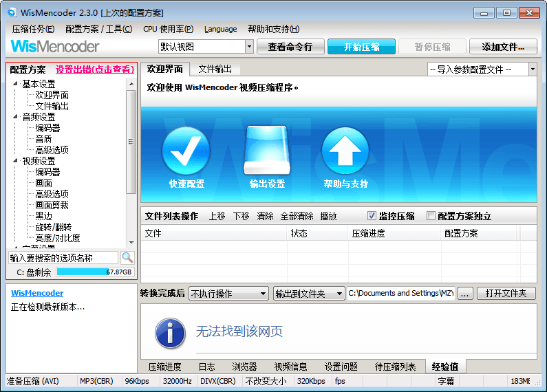This screenshot has width=547, height=392.
Task: Switch to the 设置问题 tab
Action: click(341, 367)
